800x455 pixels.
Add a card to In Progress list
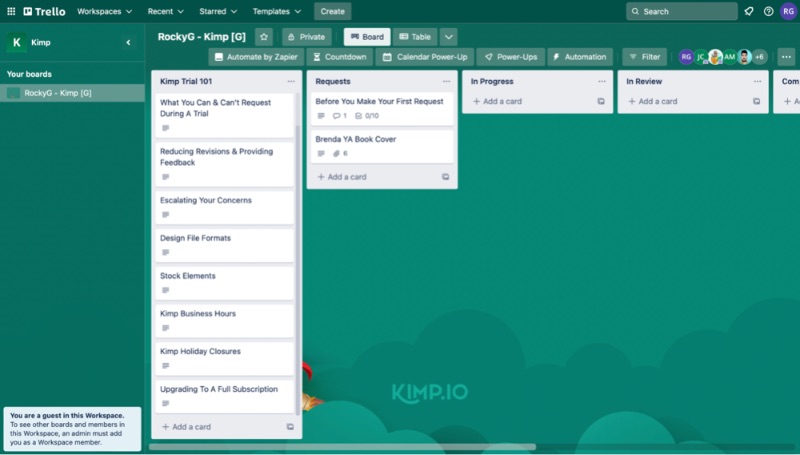tap(497, 102)
